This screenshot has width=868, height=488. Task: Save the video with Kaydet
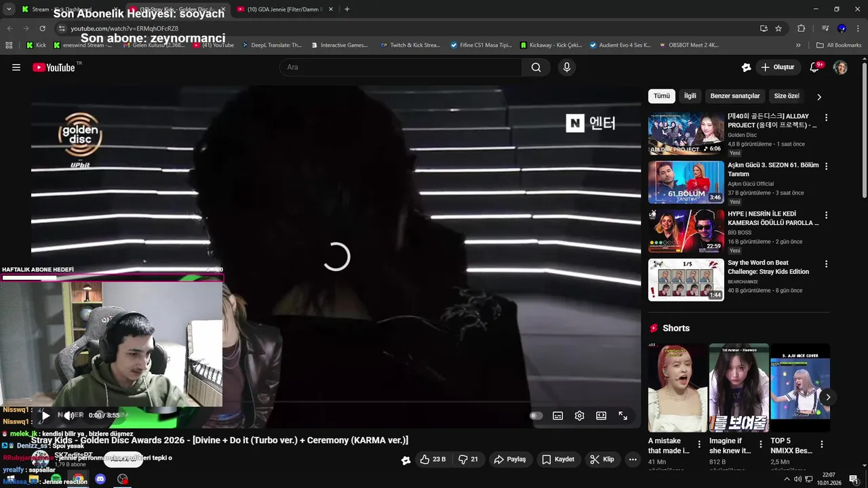557,459
